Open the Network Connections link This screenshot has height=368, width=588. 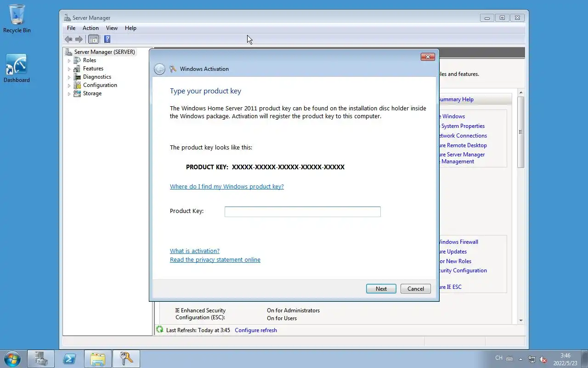click(x=463, y=136)
